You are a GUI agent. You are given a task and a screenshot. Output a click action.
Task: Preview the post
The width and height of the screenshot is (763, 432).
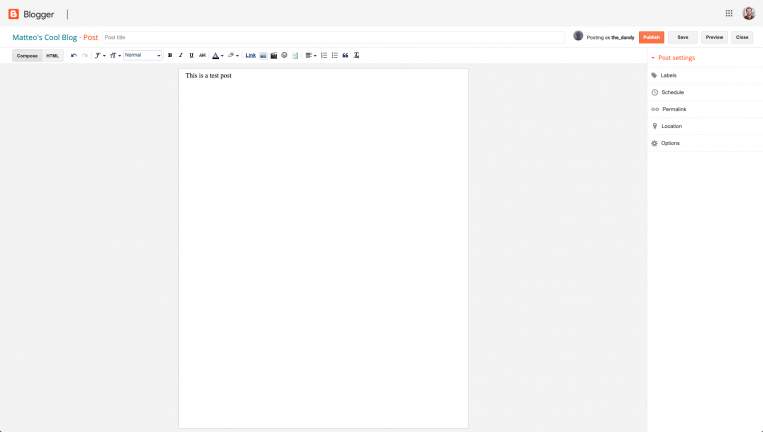(x=714, y=37)
